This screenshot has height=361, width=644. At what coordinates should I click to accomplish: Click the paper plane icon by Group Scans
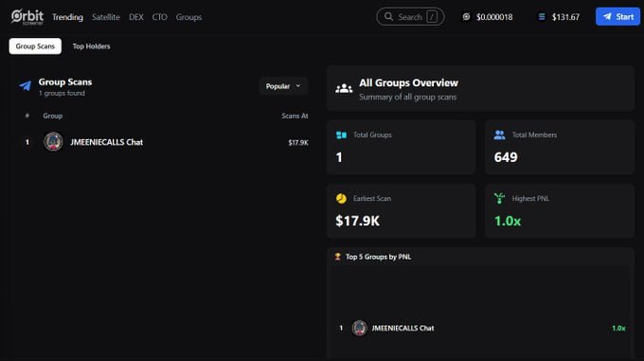26,86
